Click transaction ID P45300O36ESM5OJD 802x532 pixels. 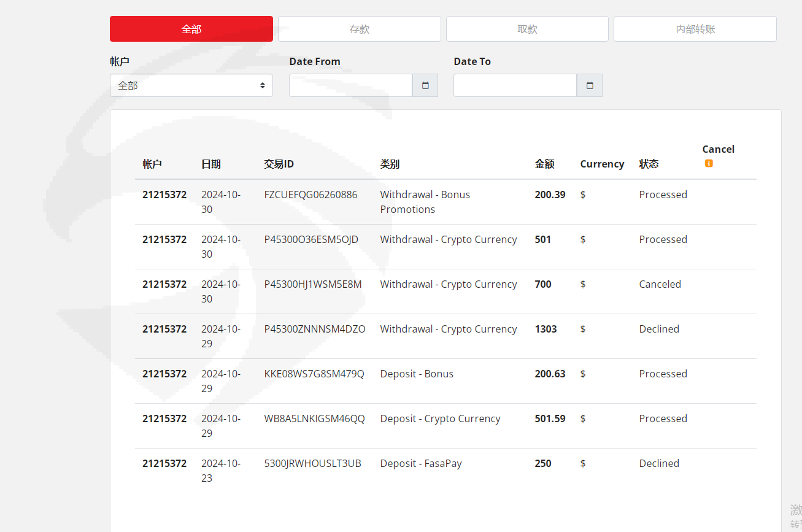311,239
